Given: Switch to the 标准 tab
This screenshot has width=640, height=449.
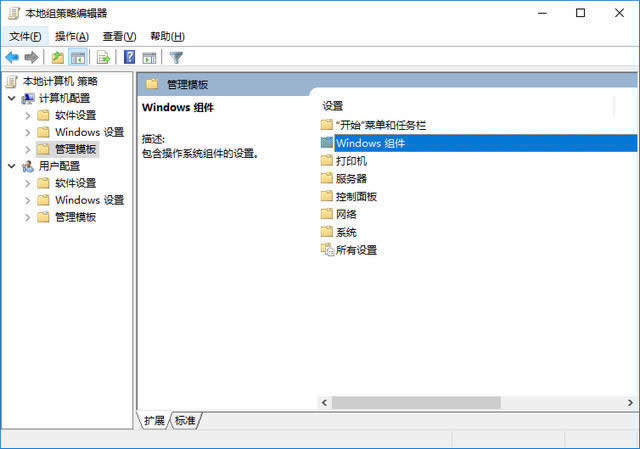Looking at the screenshot, I should 186,420.
